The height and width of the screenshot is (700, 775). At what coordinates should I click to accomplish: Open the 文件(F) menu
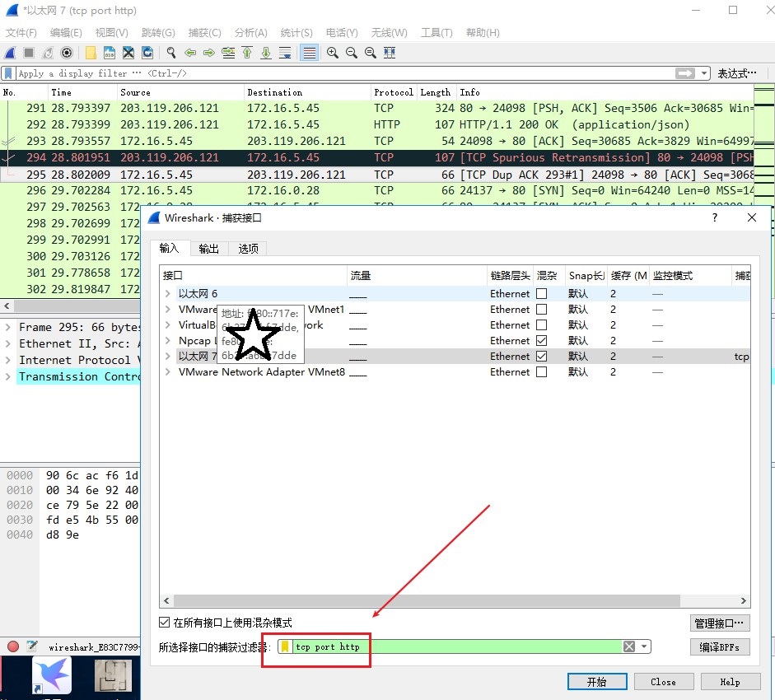coord(21,33)
